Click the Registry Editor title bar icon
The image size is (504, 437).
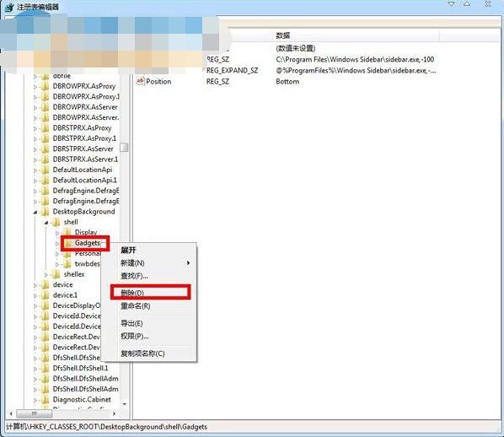click(x=9, y=7)
